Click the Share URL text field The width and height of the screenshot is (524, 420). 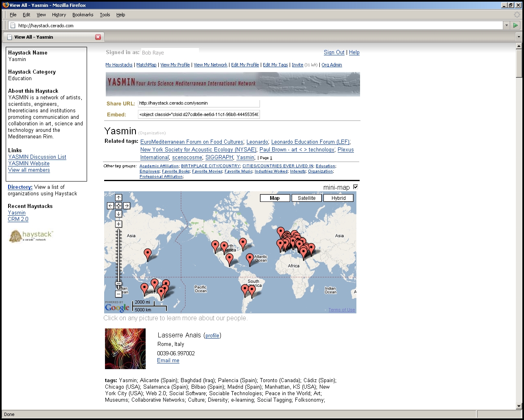(199, 103)
